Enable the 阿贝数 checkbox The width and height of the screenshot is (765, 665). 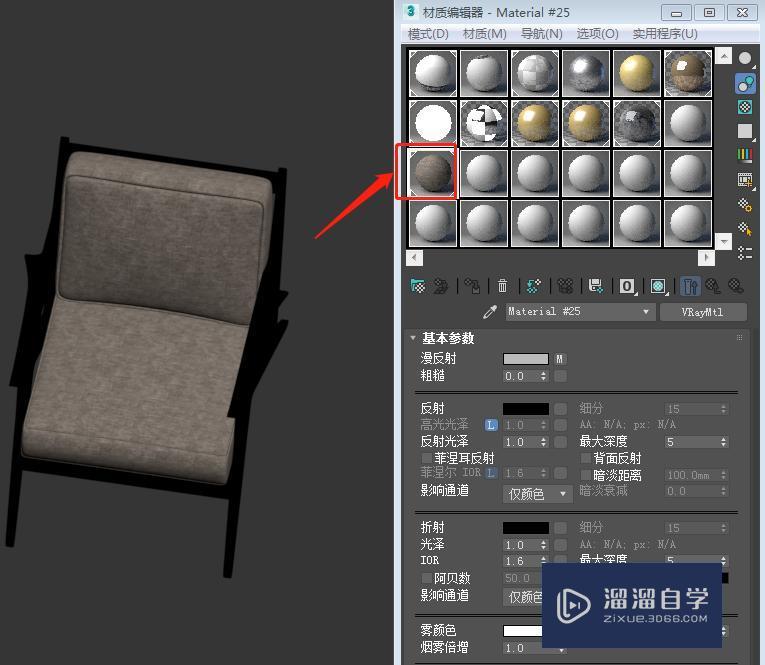tap(427, 578)
